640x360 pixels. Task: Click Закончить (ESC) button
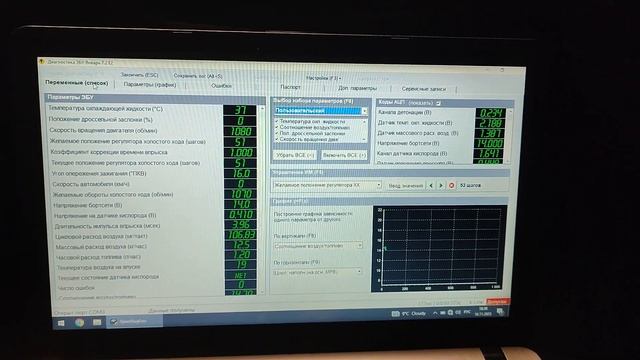[139, 75]
